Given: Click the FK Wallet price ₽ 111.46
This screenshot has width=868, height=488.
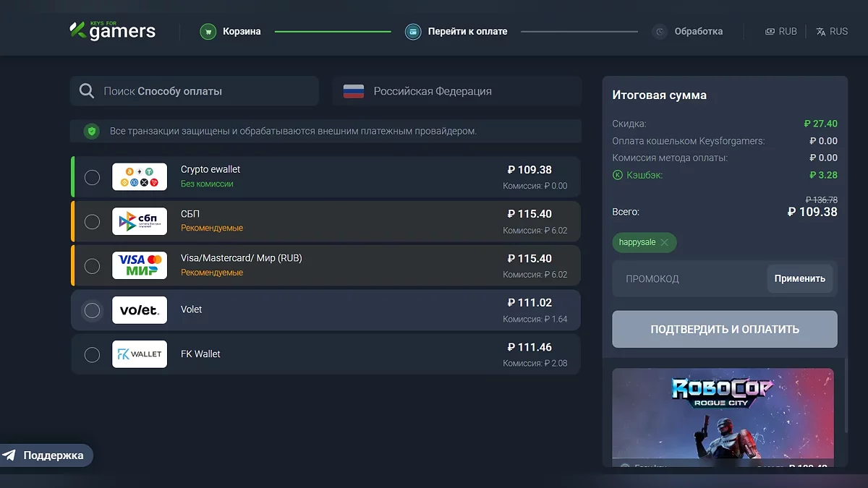Looking at the screenshot, I should point(529,347).
